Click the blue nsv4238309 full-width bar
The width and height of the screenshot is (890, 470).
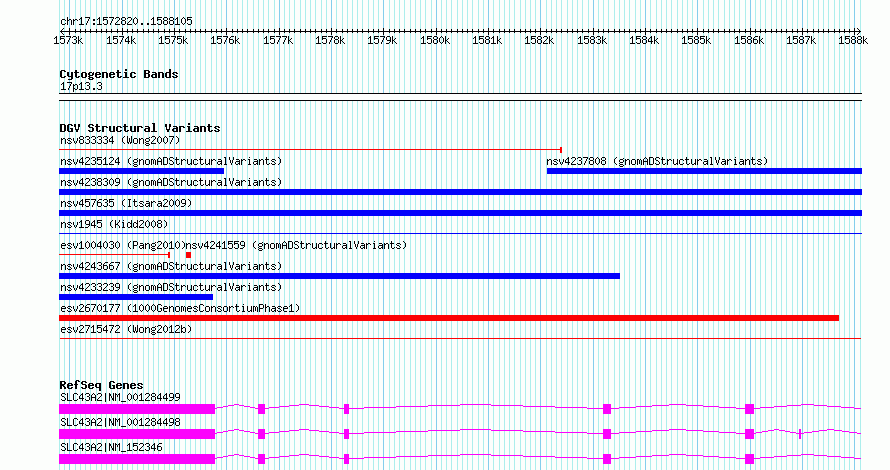[x=460, y=192]
